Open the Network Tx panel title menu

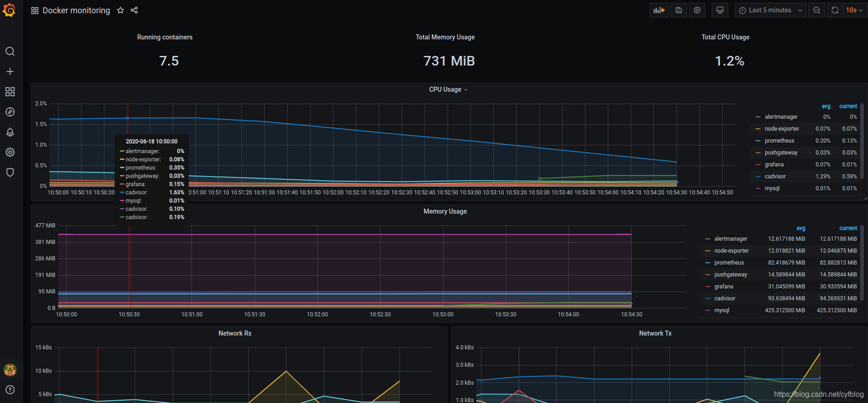pos(655,333)
